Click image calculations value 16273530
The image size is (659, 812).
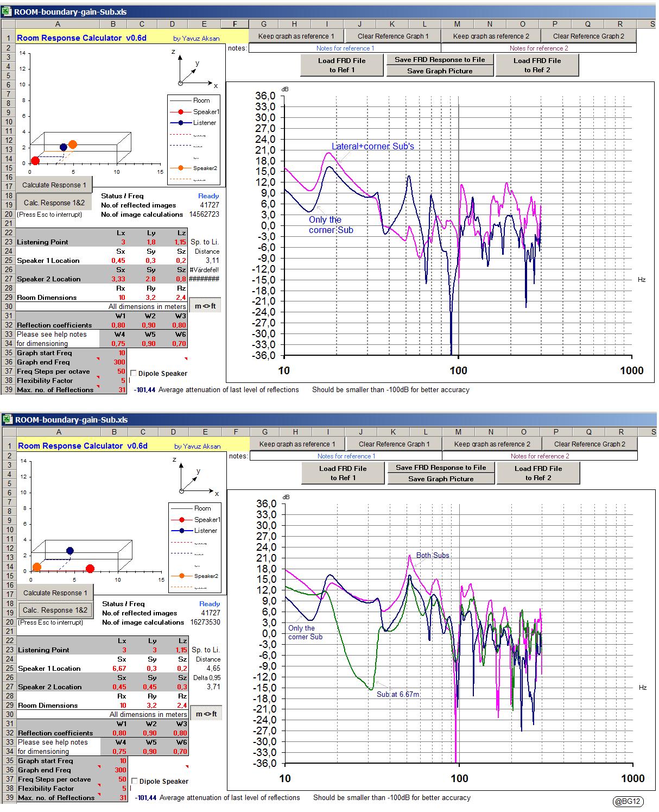(x=205, y=622)
